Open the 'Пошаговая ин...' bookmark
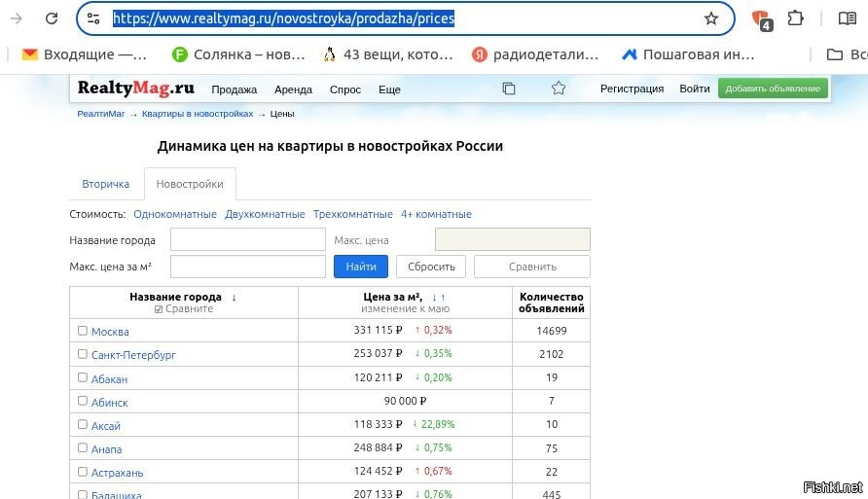This screenshot has height=499, width=868. [688, 54]
